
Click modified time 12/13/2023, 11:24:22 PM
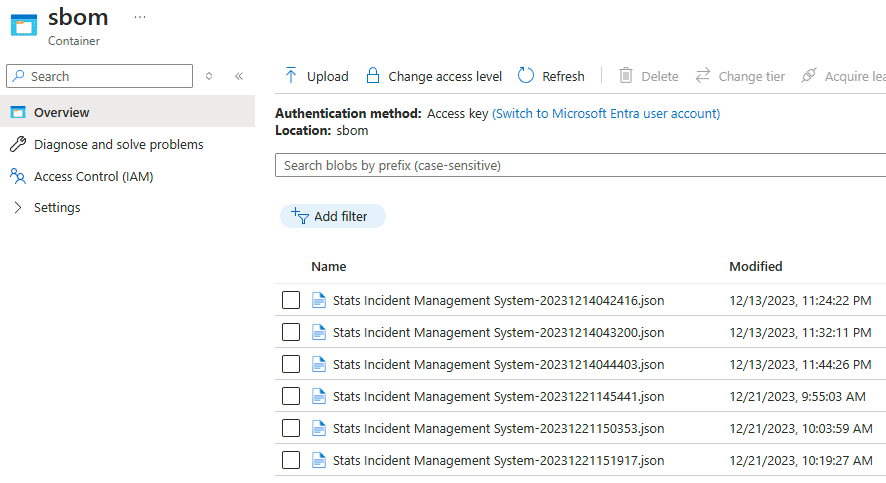click(800, 301)
